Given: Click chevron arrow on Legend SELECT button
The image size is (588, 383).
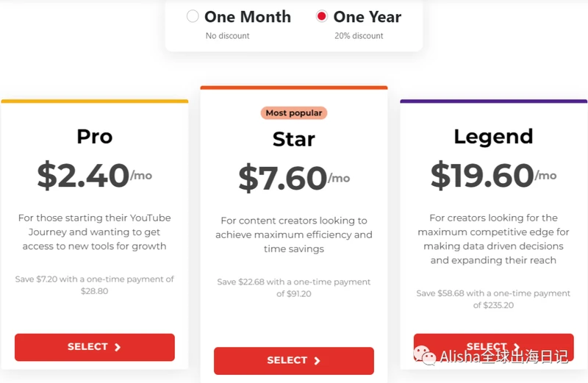Looking at the screenshot, I should [517, 347].
